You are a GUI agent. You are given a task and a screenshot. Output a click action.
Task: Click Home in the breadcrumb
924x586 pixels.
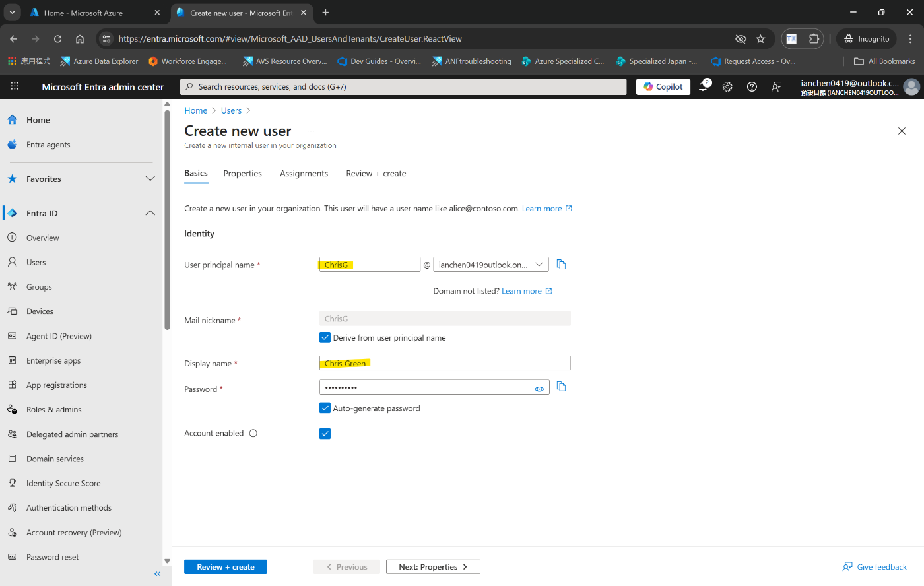click(196, 110)
